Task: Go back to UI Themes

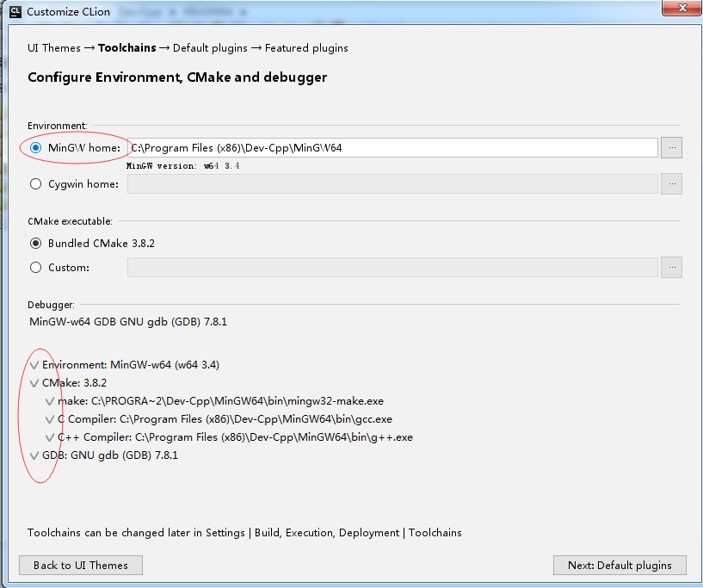Action: tap(81, 565)
